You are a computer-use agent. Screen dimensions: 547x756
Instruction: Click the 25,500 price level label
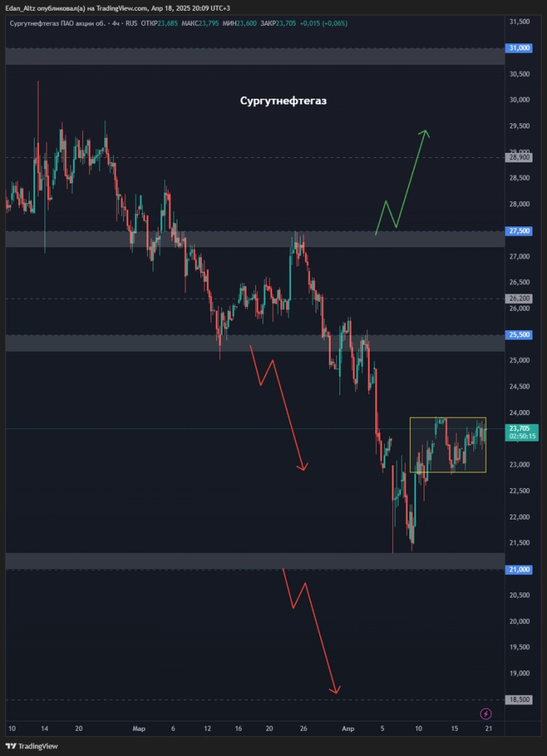(x=520, y=335)
